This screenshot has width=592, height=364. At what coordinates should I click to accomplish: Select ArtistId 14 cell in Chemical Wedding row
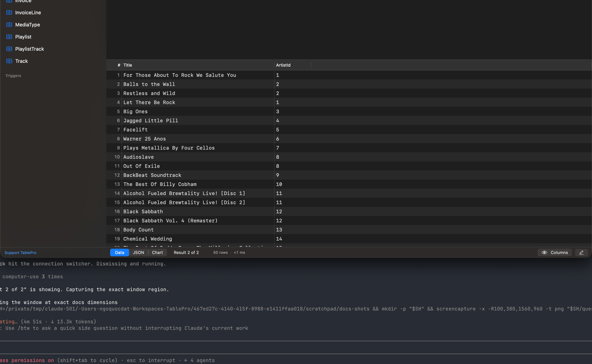tap(293, 239)
